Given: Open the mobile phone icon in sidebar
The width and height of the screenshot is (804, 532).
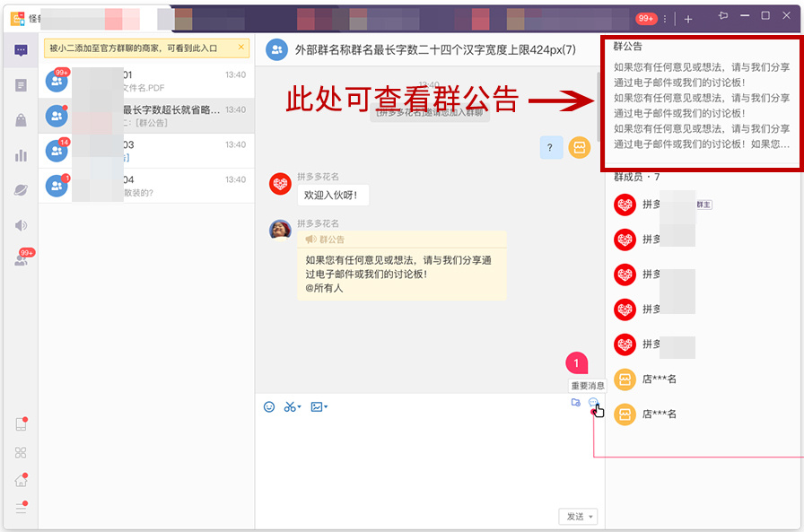Looking at the screenshot, I should (21, 423).
